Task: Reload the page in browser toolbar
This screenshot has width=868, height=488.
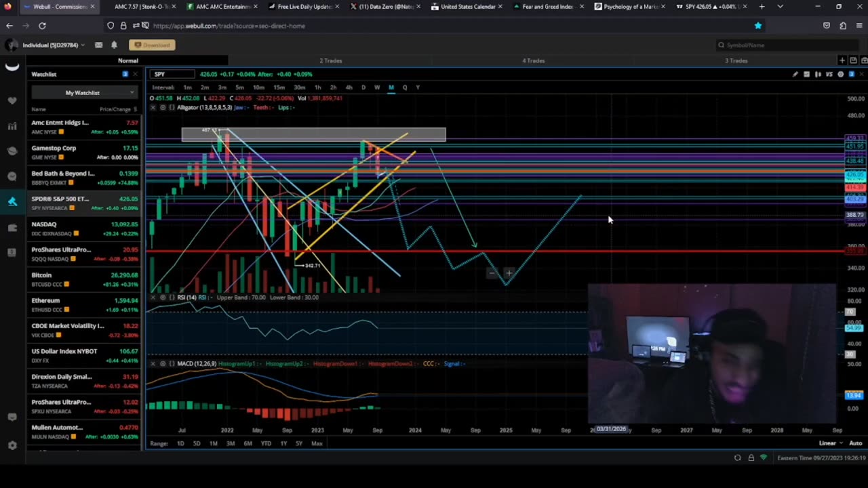Action: (42, 26)
